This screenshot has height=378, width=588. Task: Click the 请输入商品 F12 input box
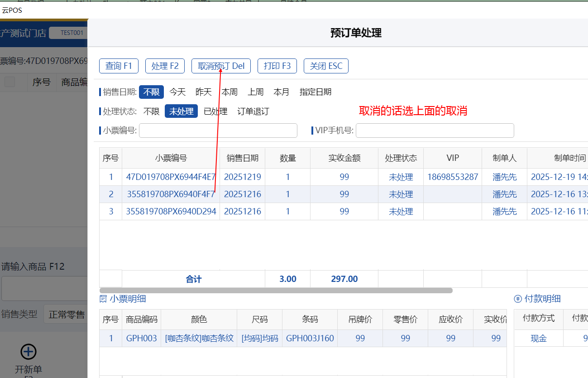[44, 288]
